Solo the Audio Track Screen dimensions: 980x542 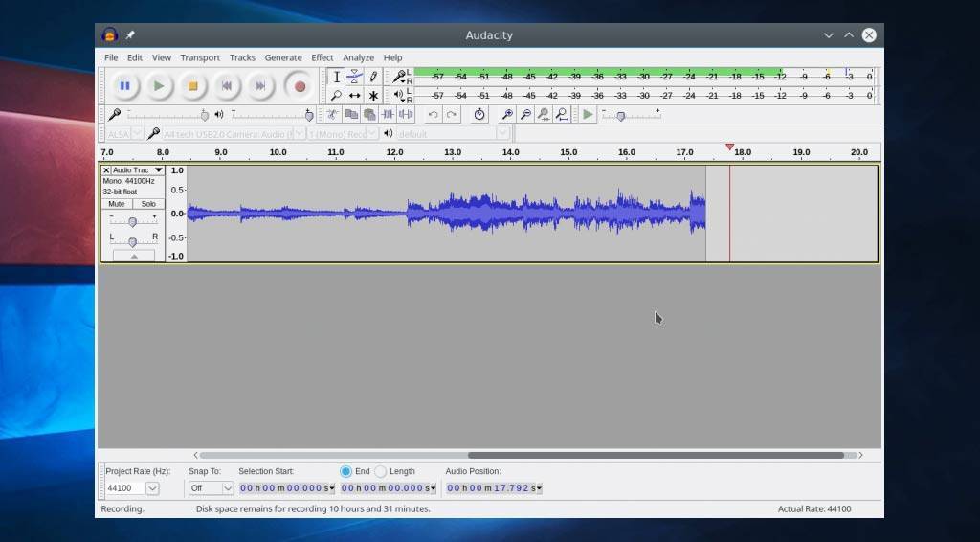click(148, 204)
